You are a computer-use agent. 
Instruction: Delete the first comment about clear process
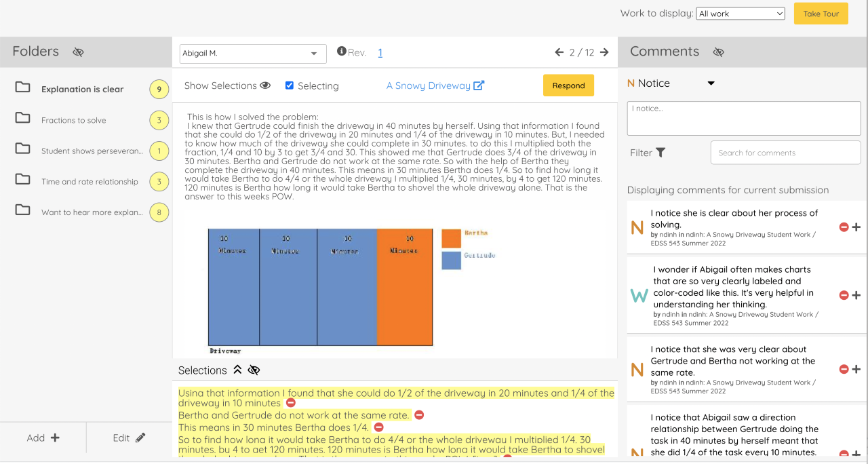pyautogui.click(x=844, y=227)
